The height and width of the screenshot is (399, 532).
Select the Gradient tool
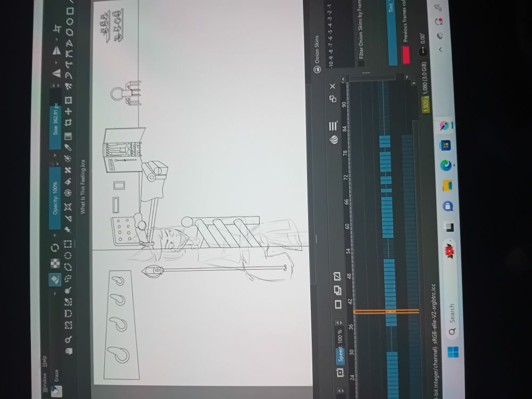(69, 136)
